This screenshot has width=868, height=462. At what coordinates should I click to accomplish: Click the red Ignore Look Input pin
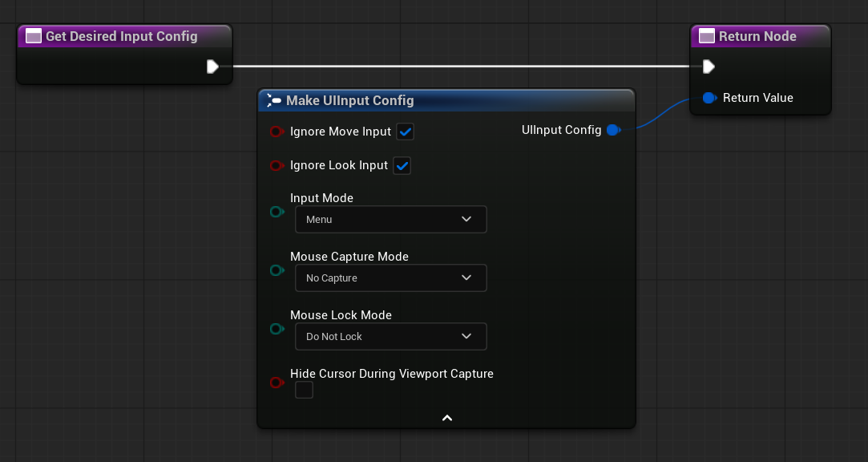point(277,166)
